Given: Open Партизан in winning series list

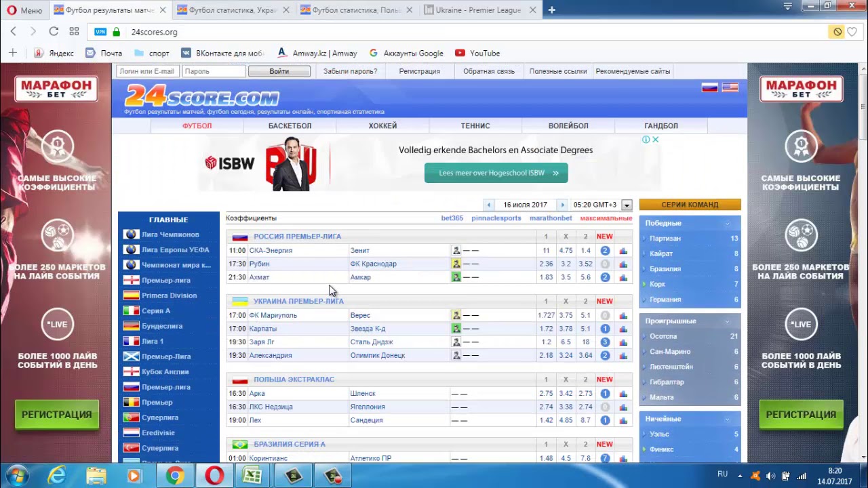Looking at the screenshot, I should pos(665,239).
